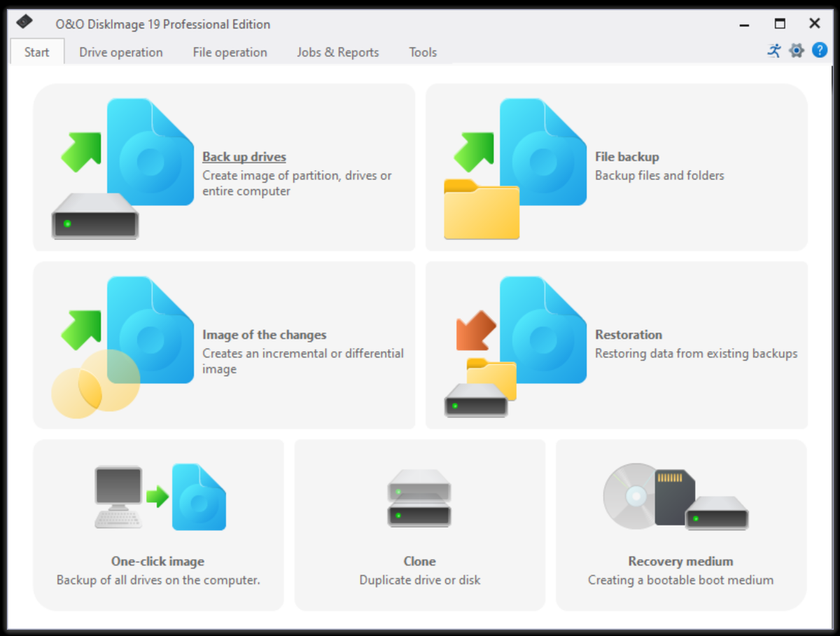840x636 pixels.
Task: Click the O&O DiskImage logo icon
Action: (x=24, y=22)
